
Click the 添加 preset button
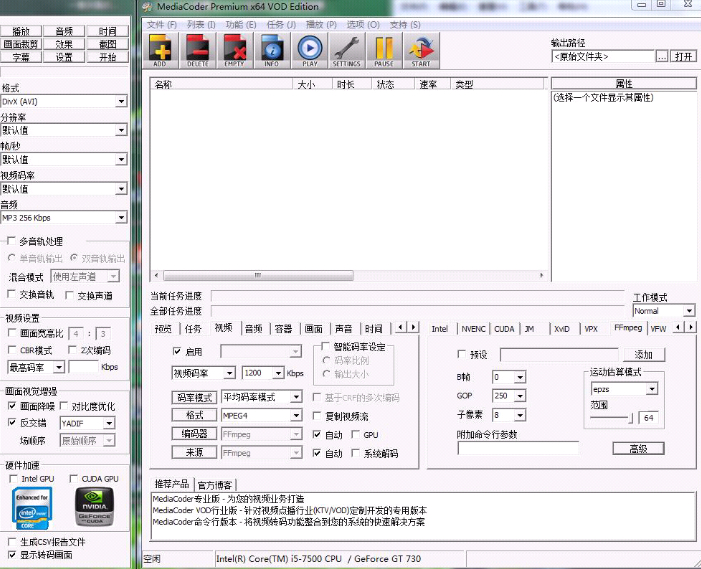[644, 354]
